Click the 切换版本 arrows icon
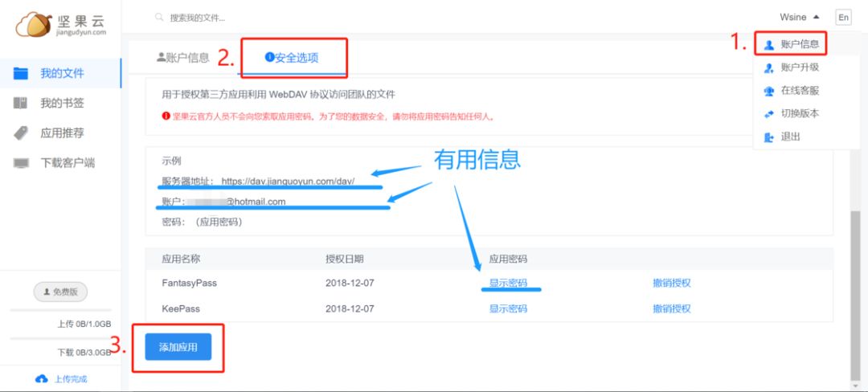The image size is (868, 392). [769, 114]
